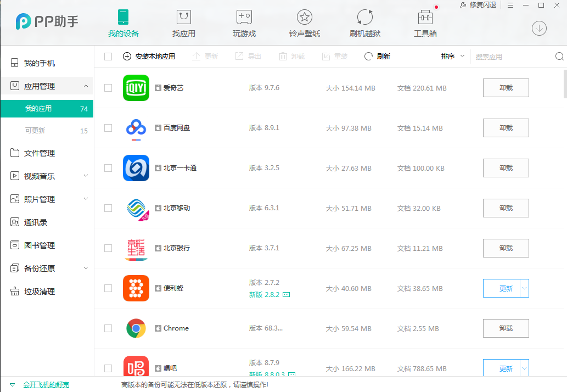Click 安装本地应用 install local app

149,57
